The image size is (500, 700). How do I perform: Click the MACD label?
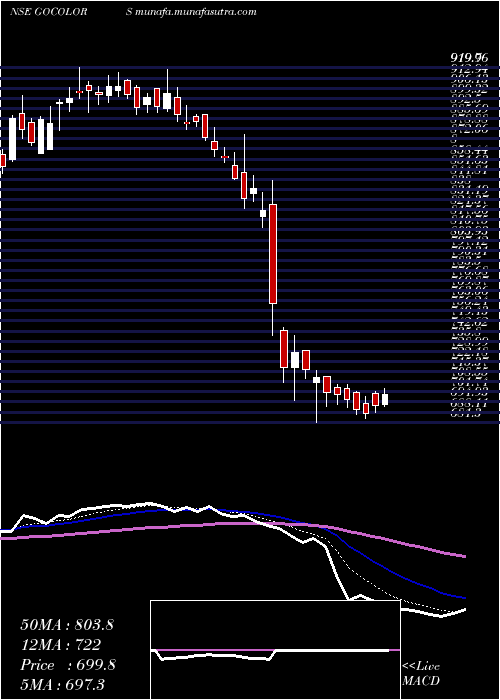(x=421, y=681)
